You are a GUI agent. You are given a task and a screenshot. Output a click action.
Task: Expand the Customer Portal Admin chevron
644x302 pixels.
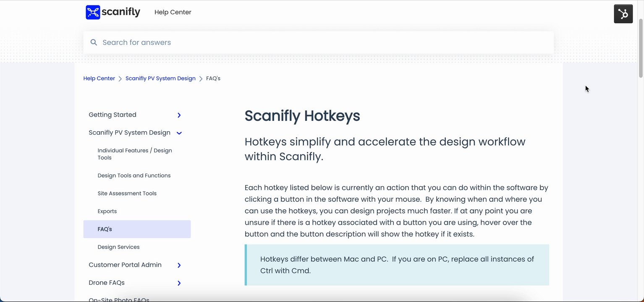(x=179, y=265)
